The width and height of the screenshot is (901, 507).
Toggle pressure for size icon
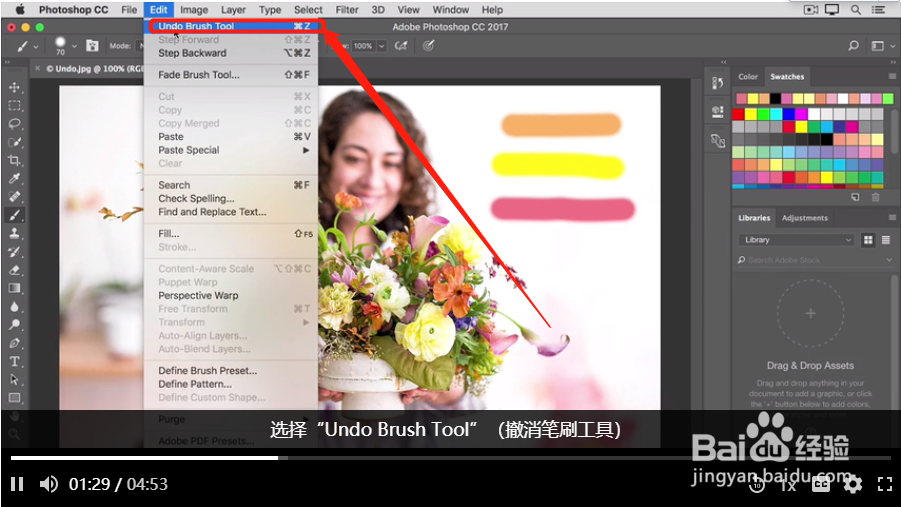[429, 46]
